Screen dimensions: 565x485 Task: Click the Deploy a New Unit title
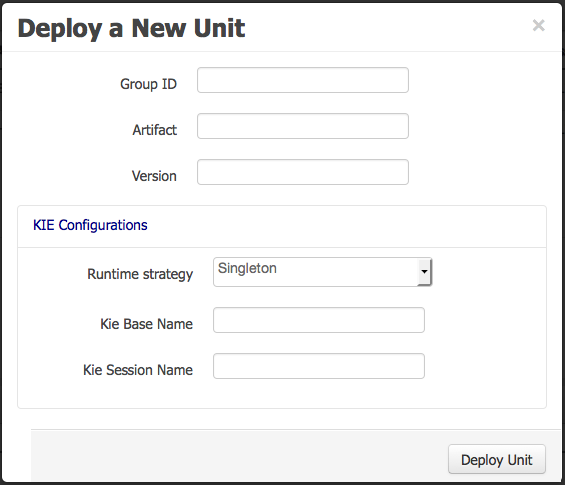[132, 28]
